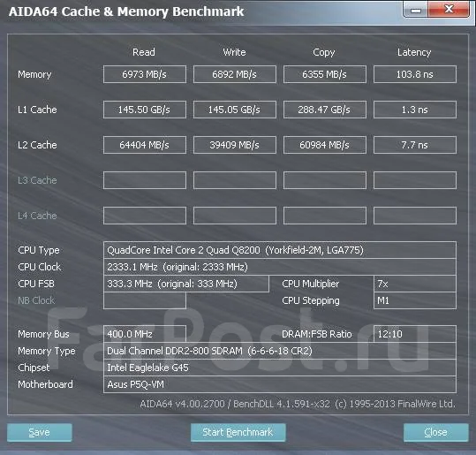Click the L2 Cache row label
The height and width of the screenshot is (455, 476).
(37, 145)
